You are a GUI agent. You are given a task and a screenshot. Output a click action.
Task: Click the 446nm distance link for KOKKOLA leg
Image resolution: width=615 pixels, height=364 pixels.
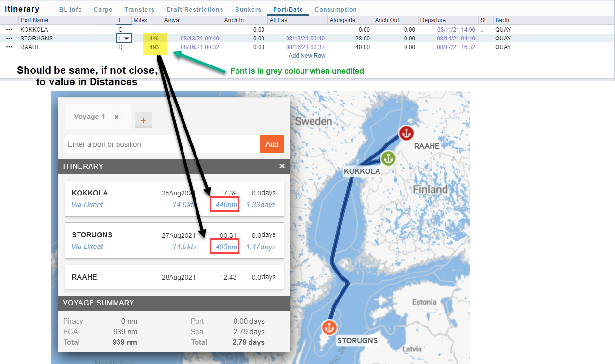click(224, 204)
